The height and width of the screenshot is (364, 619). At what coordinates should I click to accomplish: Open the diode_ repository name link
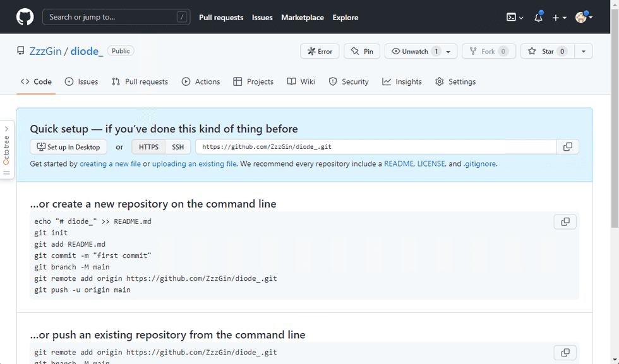pos(87,51)
